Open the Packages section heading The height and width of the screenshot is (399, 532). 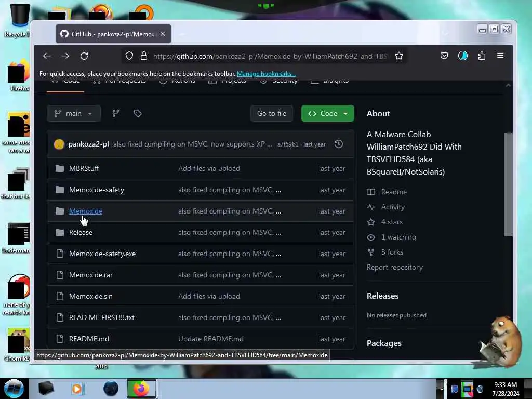click(384, 343)
